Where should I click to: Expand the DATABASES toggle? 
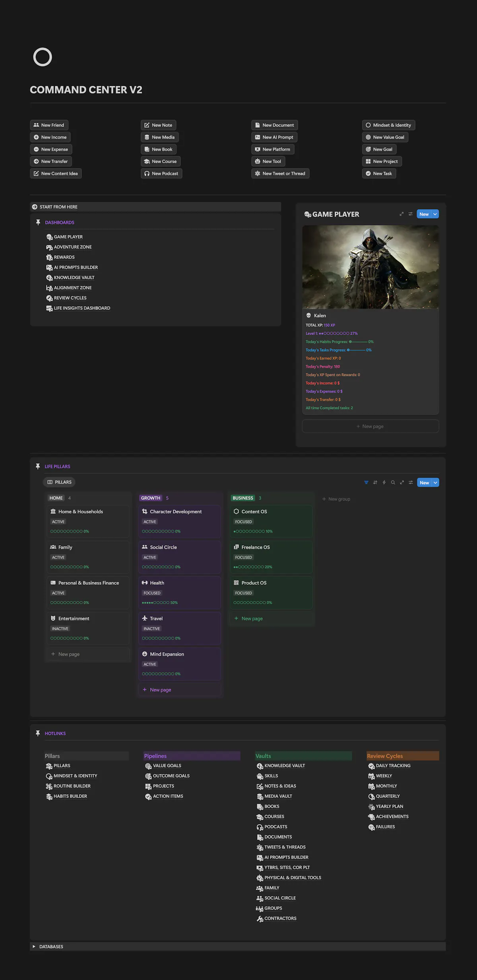tap(34, 947)
